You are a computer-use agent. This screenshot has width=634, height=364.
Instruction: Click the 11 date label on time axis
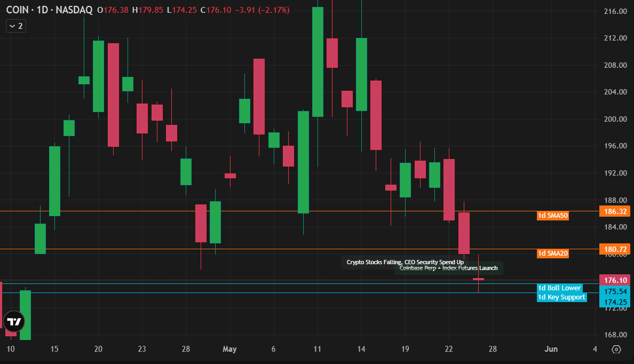318,349
